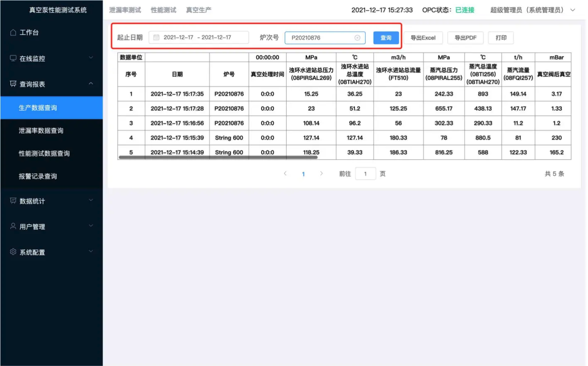
Task: Switch to the 性能测试 top tab
Action: click(163, 10)
